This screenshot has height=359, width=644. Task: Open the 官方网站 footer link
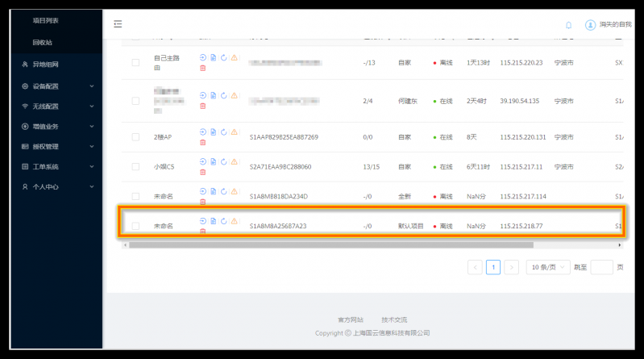(351, 319)
